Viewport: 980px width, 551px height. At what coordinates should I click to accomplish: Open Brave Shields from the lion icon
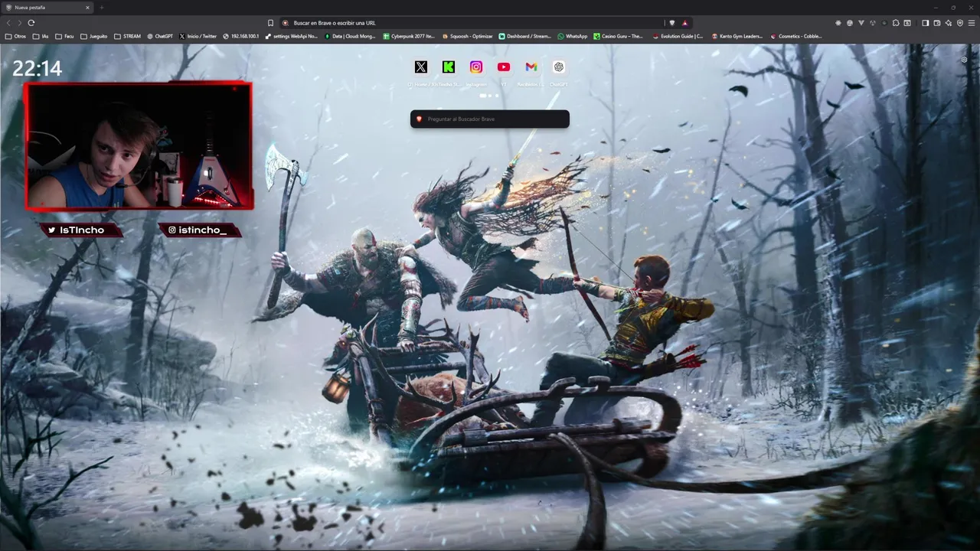point(672,23)
